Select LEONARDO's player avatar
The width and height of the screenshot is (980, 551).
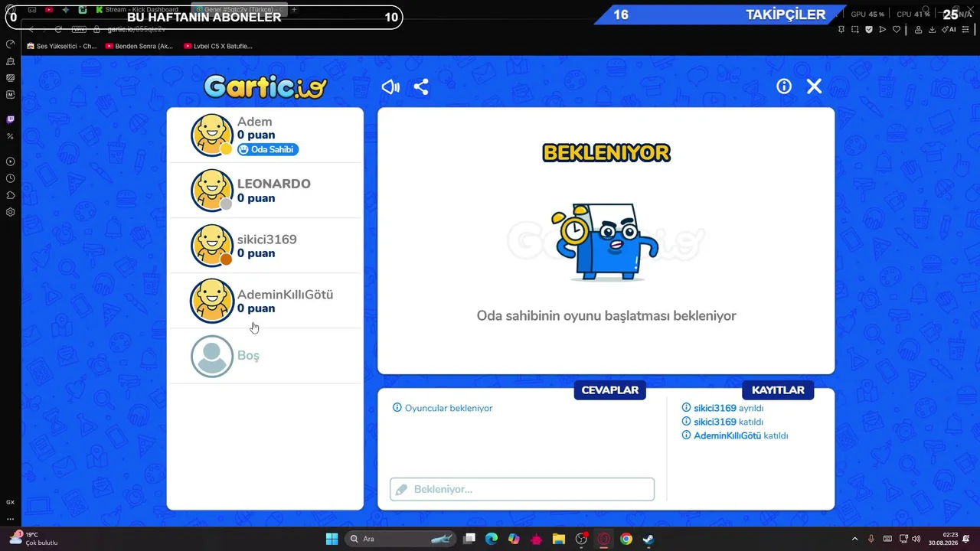[212, 191]
